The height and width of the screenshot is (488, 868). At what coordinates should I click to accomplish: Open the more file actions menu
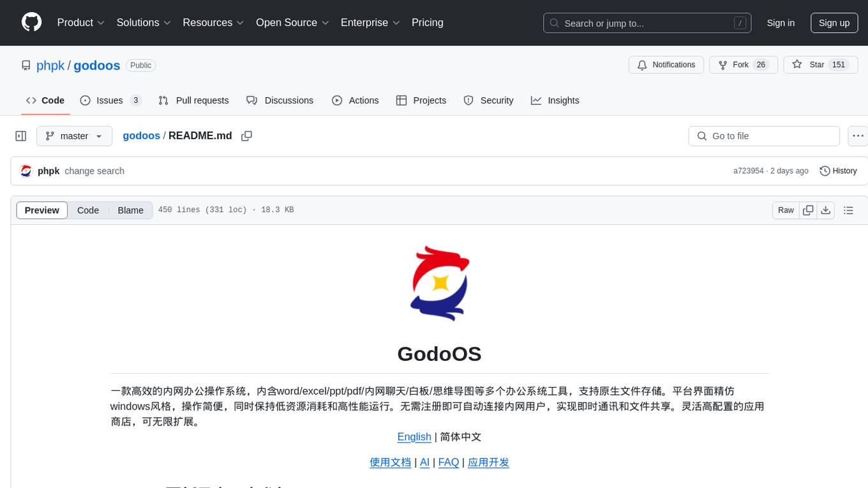858,136
